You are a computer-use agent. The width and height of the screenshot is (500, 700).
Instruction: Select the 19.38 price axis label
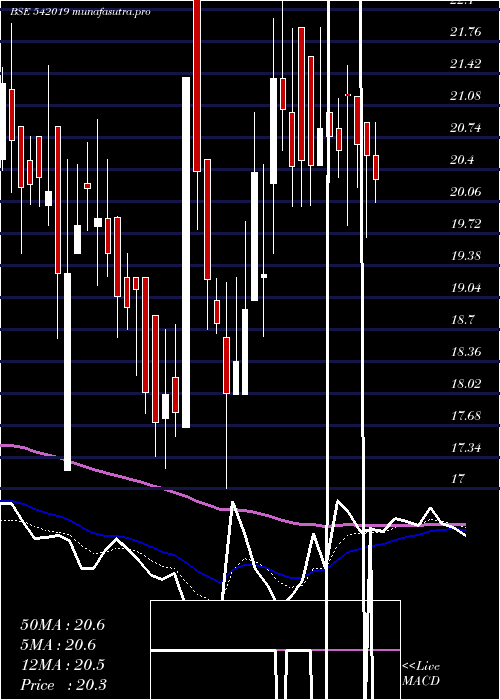pyautogui.click(x=466, y=256)
